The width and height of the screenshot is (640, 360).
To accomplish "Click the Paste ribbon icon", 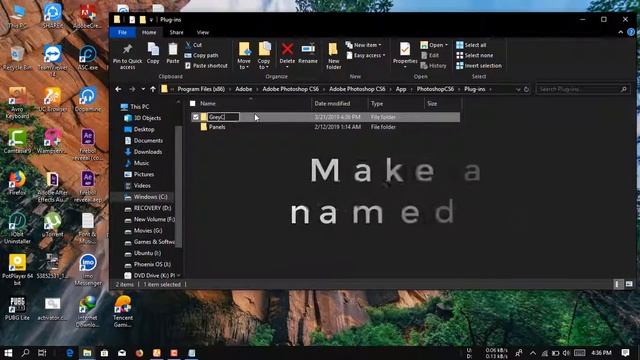I will [x=173, y=53].
